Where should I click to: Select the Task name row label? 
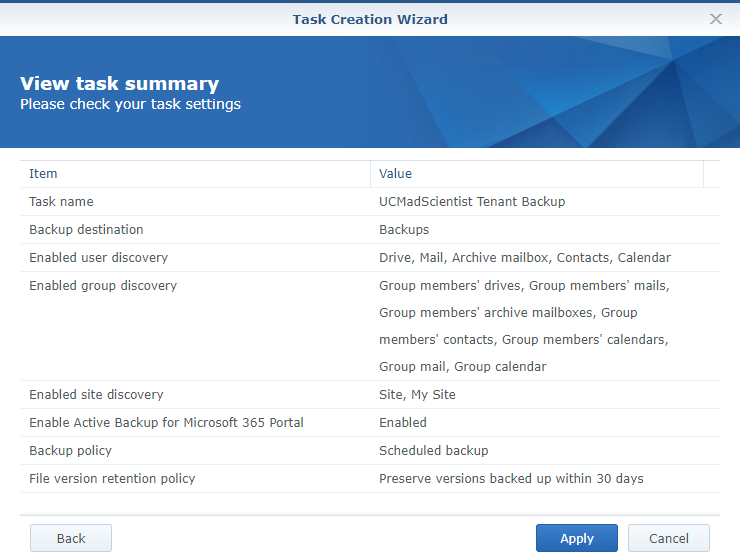[x=61, y=202]
